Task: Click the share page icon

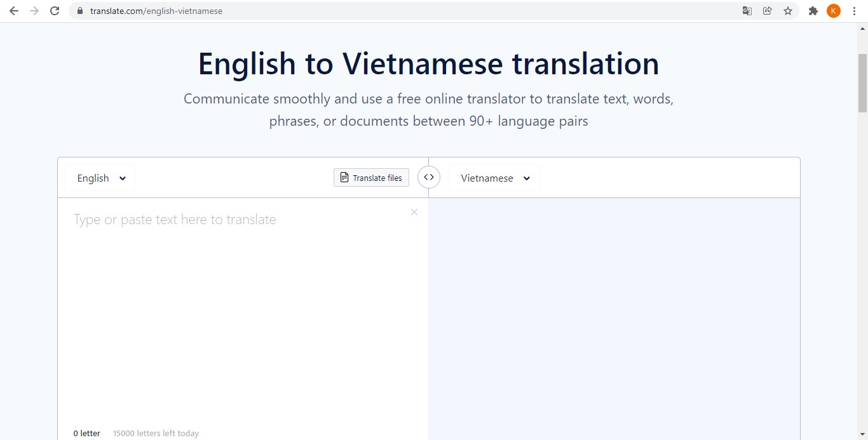Action: point(768,11)
